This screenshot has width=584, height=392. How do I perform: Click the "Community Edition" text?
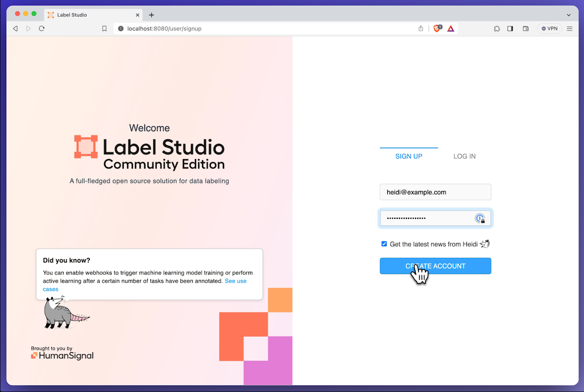coord(164,164)
